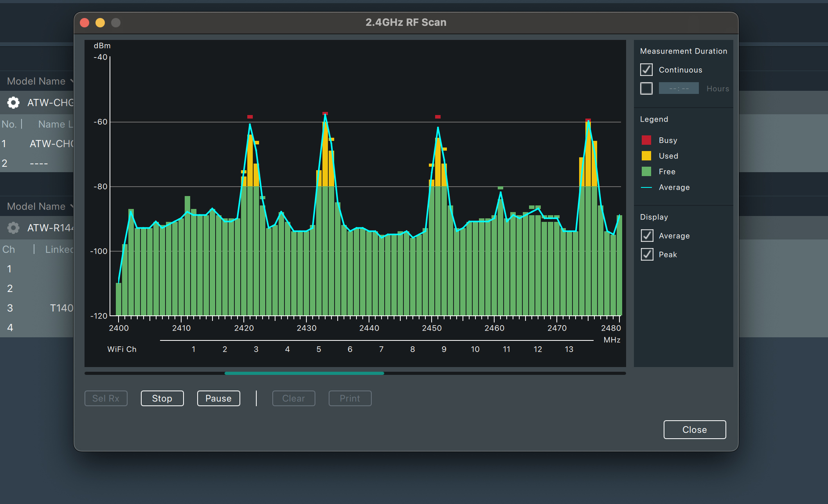Click the Pause scan button
Screen dimensions: 828x504
click(219, 398)
